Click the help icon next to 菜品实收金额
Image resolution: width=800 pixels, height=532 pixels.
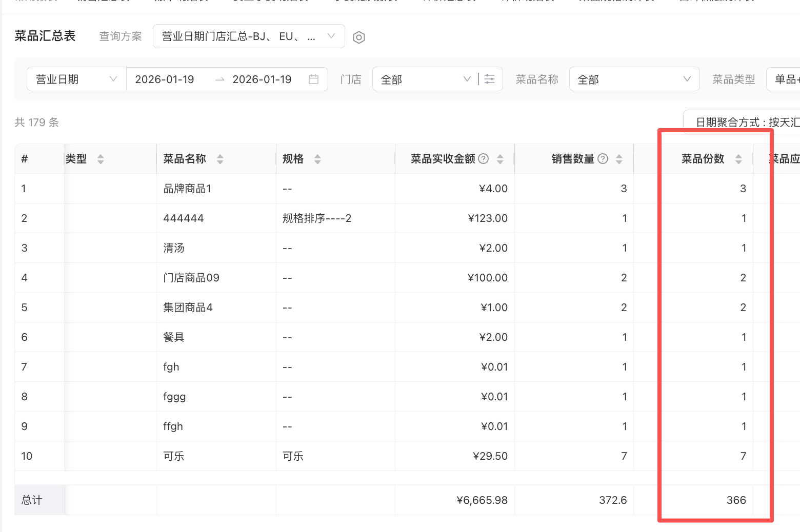click(484, 159)
